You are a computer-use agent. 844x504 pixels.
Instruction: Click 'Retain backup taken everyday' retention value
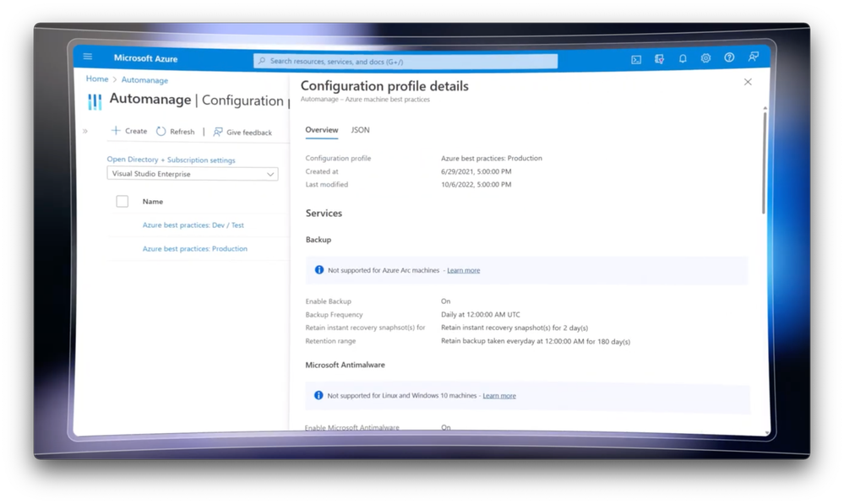[536, 341]
